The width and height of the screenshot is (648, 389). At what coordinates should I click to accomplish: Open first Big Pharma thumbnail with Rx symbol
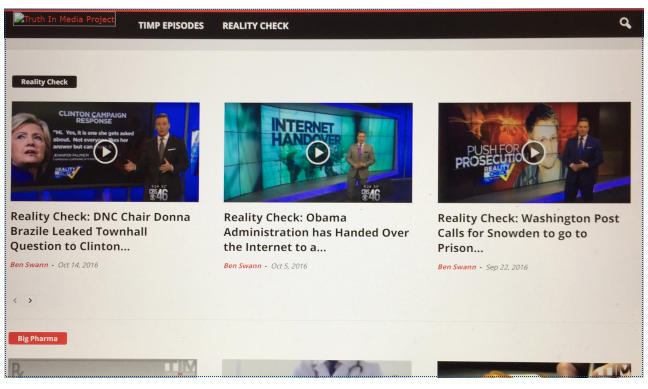pyautogui.click(x=102, y=368)
